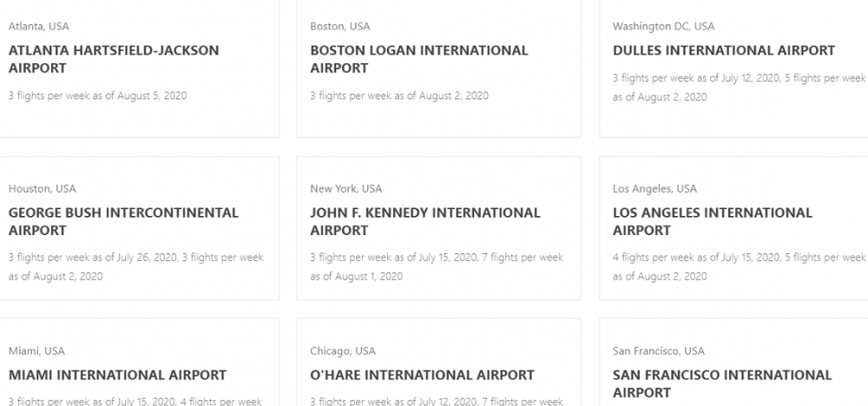
Task: Select the "Chicago, USA" city label
Action: 343,351
